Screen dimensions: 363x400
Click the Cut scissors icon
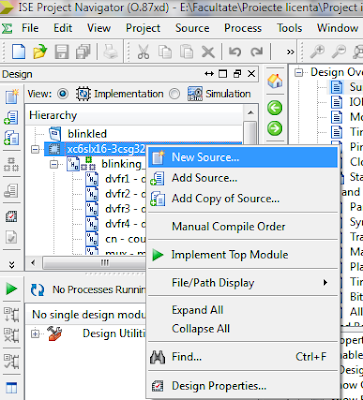click(x=143, y=52)
